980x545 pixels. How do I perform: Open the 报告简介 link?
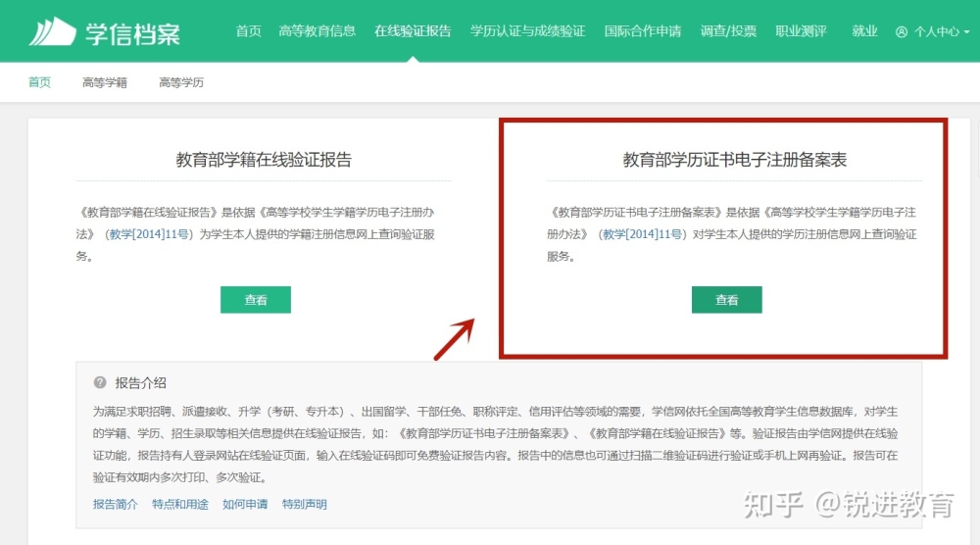coord(115,505)
